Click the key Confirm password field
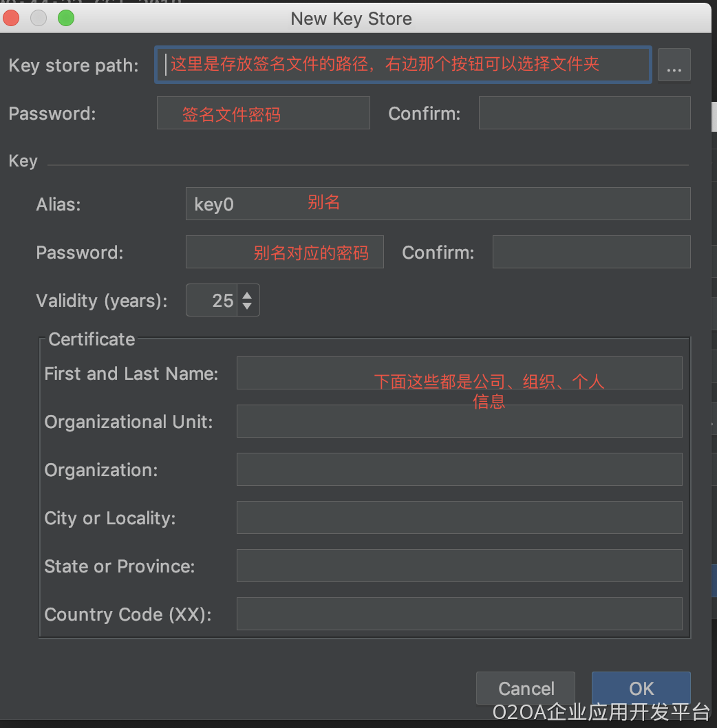This screenshot has width=717, height=728. click(x=591, y=253)
